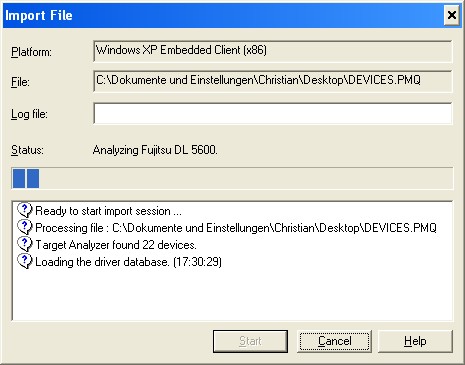Click inside the Log file field
465x365 pixels.
point(273,114)
